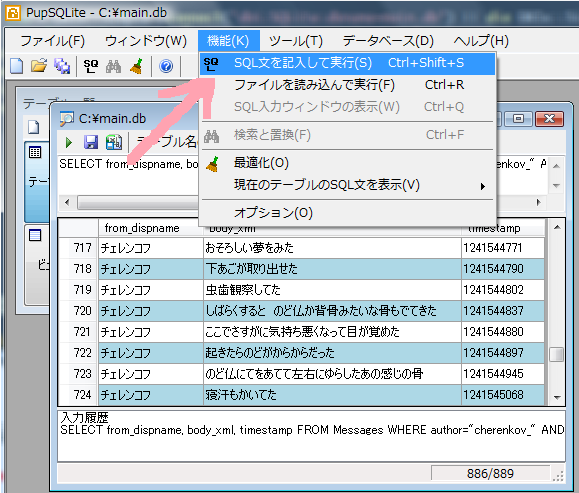This screenshot has height=493, width=579.
Task: Click timestamp cell 1241544880
Action: coord(503,332)
